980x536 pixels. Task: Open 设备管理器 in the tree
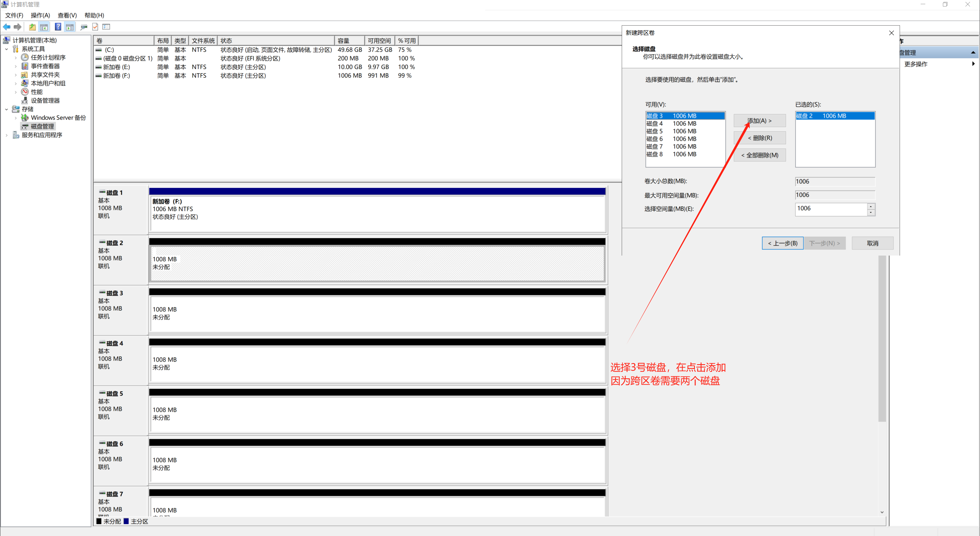45,100
